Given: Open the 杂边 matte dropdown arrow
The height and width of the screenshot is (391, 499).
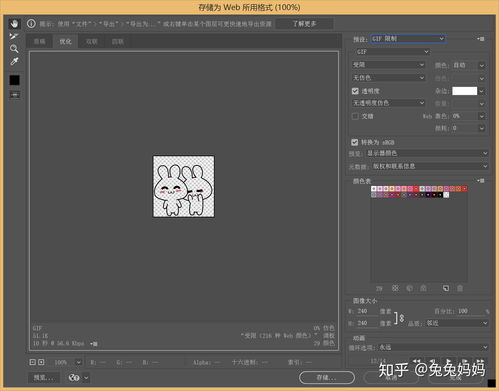Looking at the screenshot, I should [x=482, y=91].
